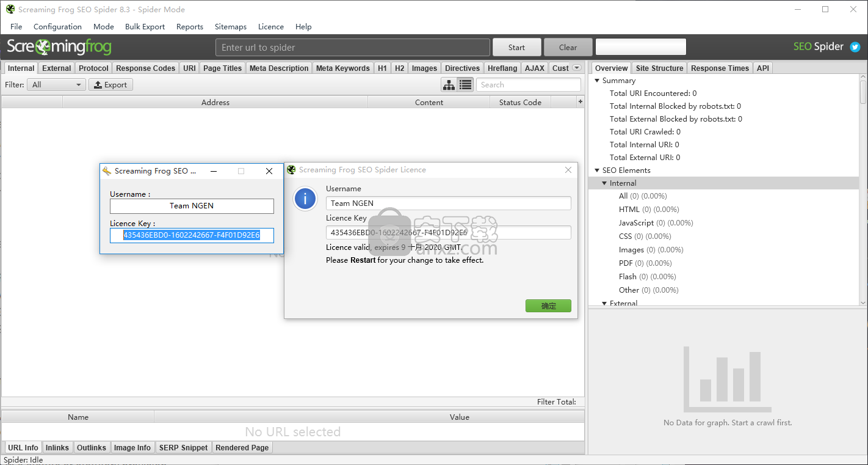The height and width of the screenshot is (465, 868).
Task: Collapse the External tree node
Action: pyautogui.click(x=604, y=303)
